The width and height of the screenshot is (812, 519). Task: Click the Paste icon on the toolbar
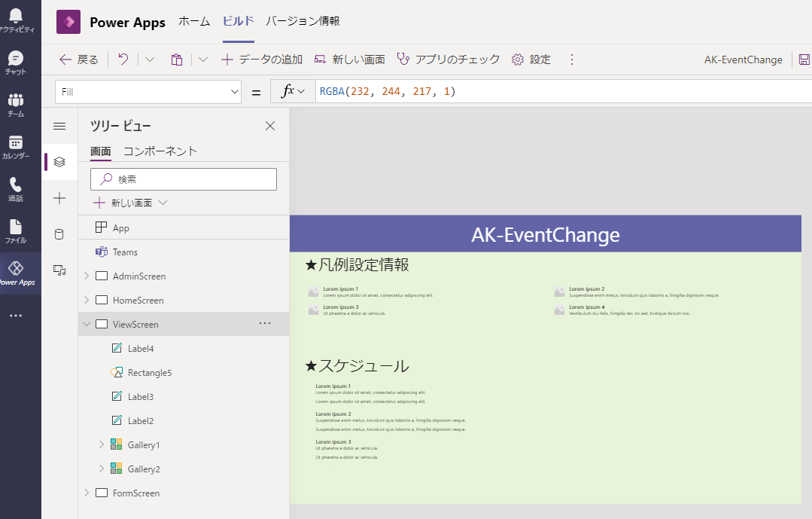point(176,59)
